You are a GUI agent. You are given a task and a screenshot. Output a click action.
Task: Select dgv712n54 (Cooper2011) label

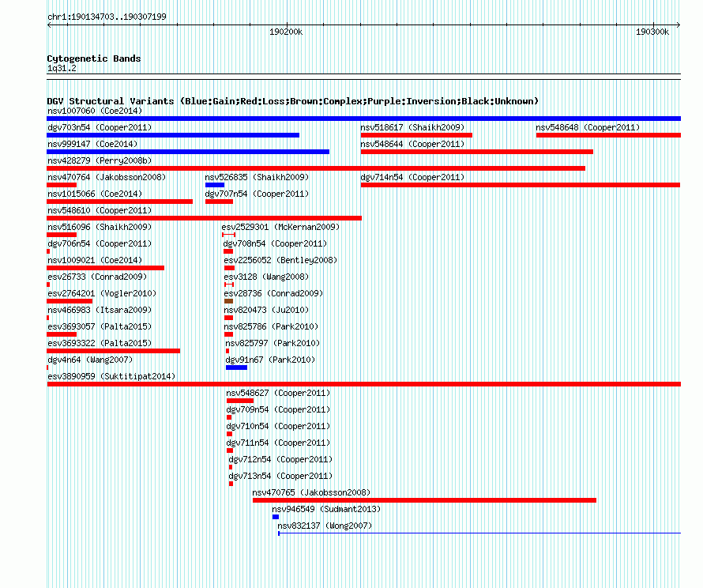click(280, 459)
